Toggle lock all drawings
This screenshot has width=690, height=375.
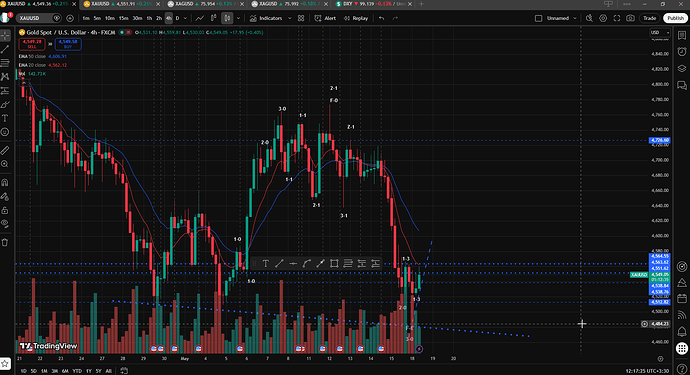pos(5,210)
